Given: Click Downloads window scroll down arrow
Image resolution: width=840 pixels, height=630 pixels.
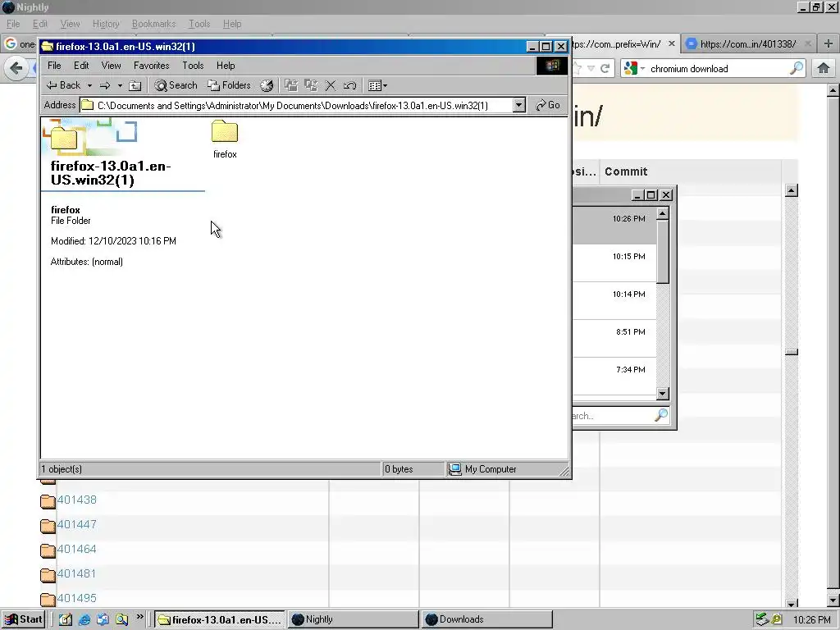Looking at the screenshot, I should [x=663, y=393].
